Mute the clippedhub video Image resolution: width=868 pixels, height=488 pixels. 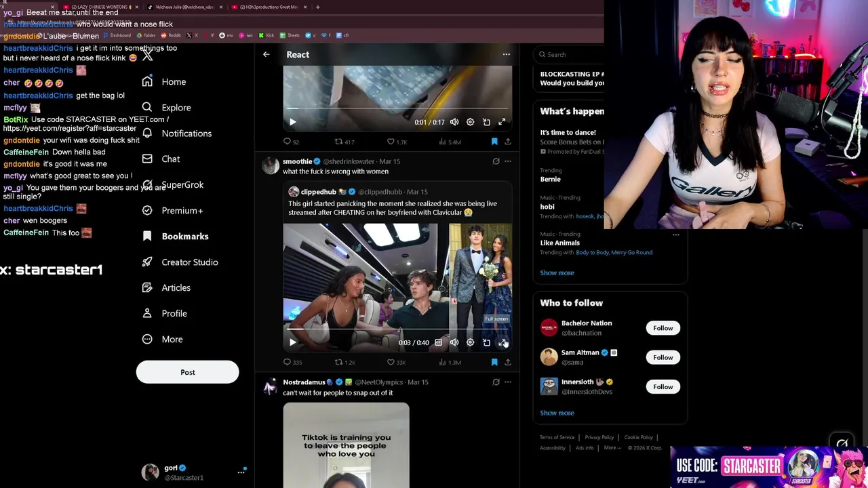click(454, 342)
